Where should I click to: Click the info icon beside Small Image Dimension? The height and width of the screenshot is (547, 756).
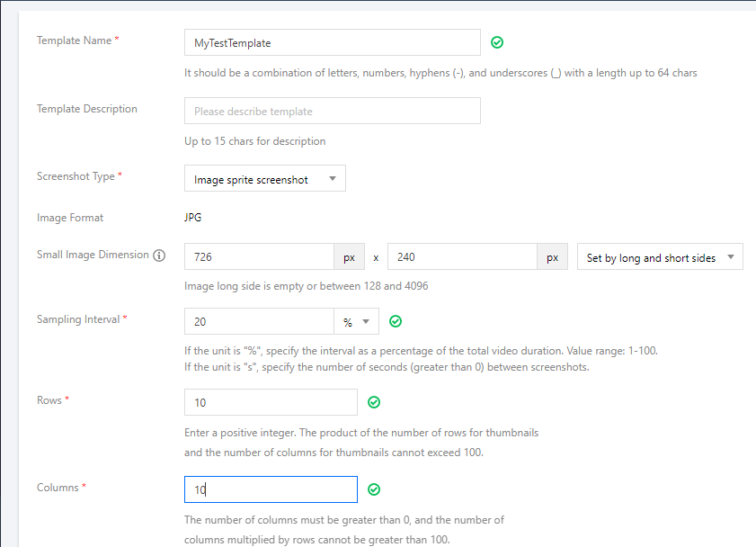click(160, 256)
